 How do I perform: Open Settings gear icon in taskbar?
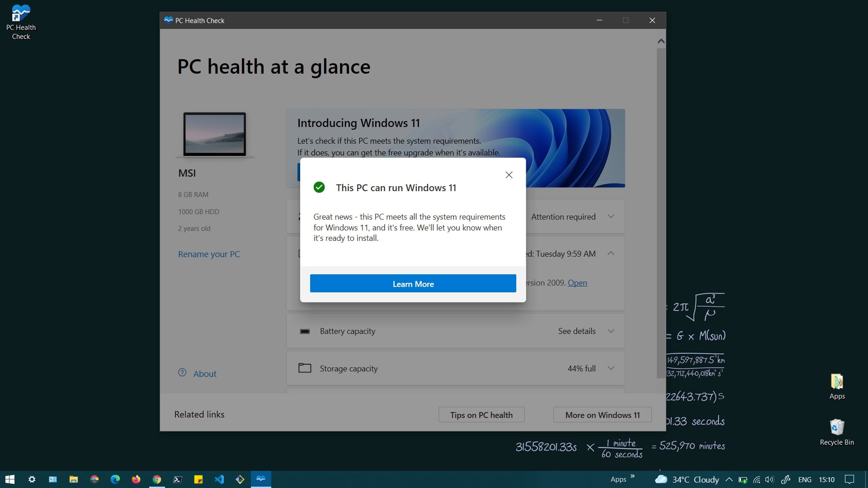point(32,479)
